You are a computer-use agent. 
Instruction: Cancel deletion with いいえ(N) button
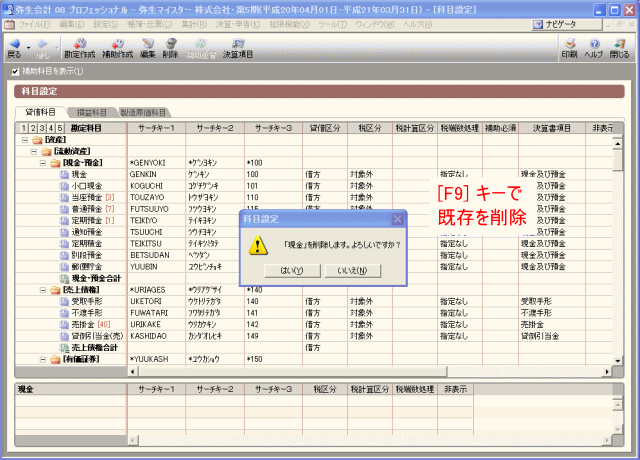click(x=353, y=271)
